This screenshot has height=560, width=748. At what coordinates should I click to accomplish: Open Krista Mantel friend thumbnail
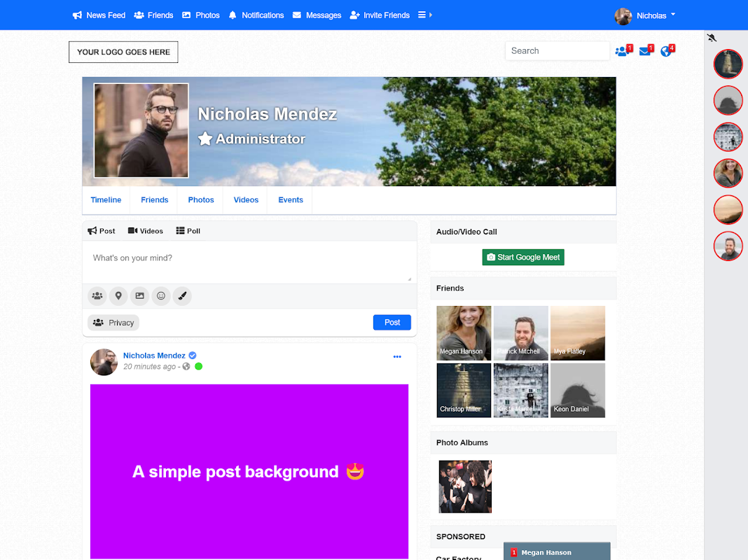pos(521,391)
